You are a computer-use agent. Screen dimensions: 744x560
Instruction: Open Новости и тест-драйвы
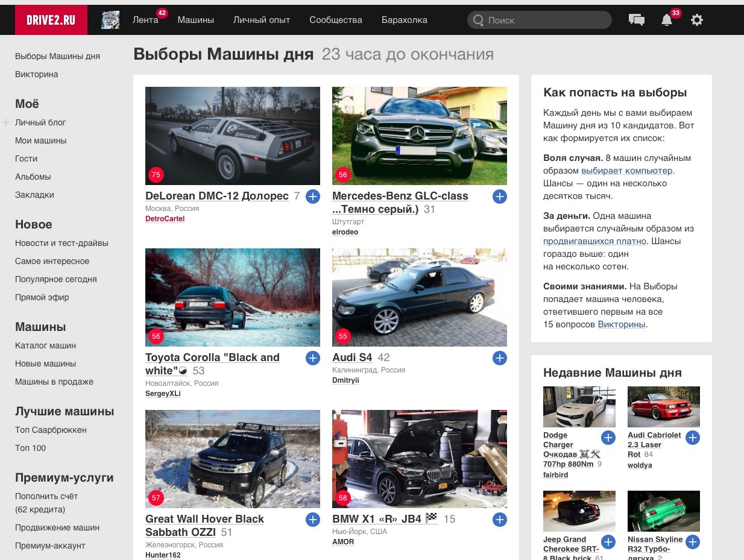pyautogui.click(x=61, y=243)
